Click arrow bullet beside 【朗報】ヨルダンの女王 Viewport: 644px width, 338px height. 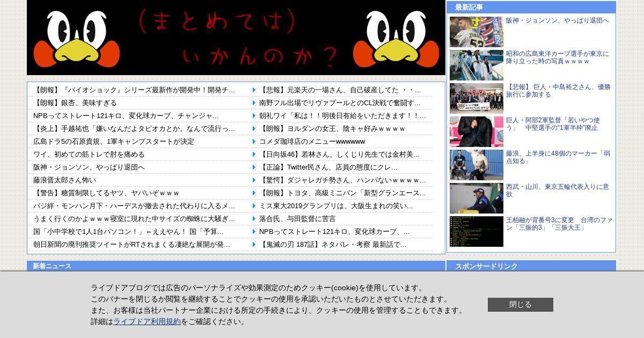254,129
